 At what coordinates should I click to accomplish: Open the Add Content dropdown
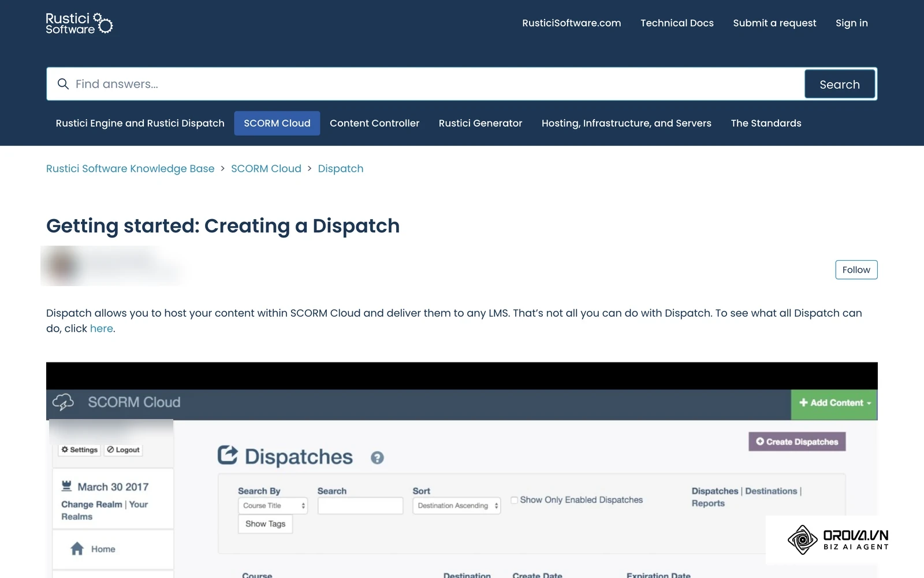[x=834, y=403]
